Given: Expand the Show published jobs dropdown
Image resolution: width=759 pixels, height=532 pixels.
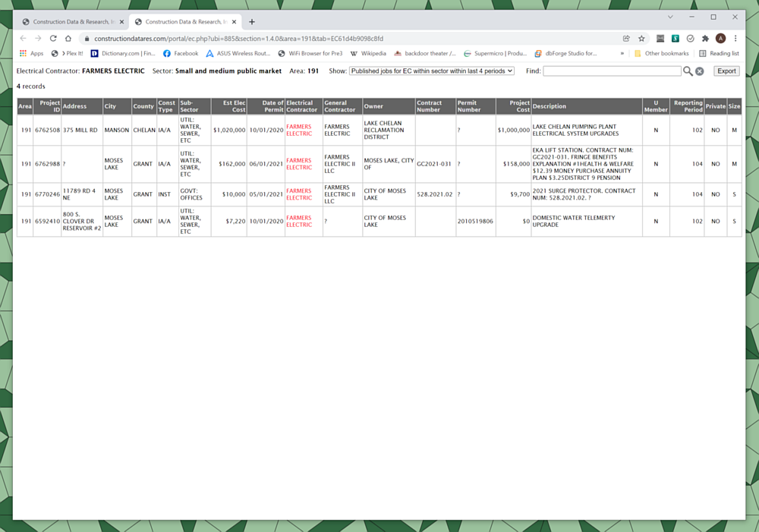Looking at the screenshot, I should pos(431,71).
